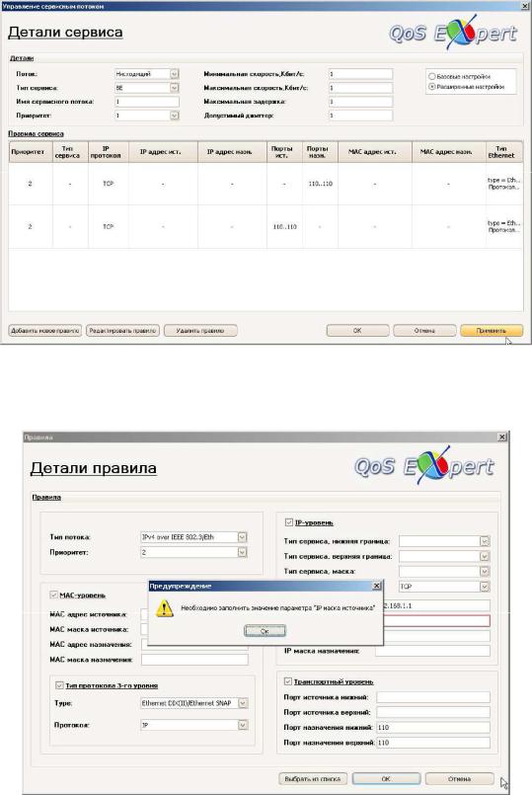The height and width of the screenshot is (795, 532).
Task: Select the Базовые настройки radio button
Action: (x=432, y=77)
